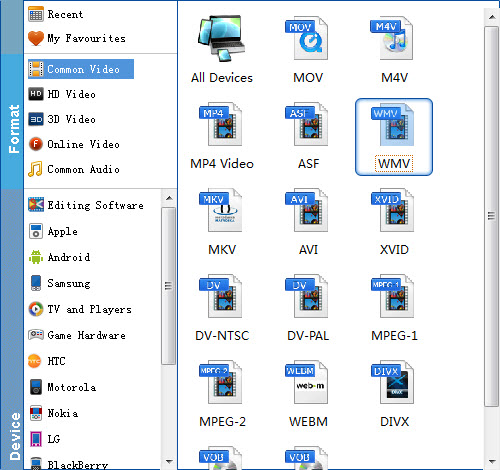Switch to the Format vertical tab
500x470 pixels.
12,122
